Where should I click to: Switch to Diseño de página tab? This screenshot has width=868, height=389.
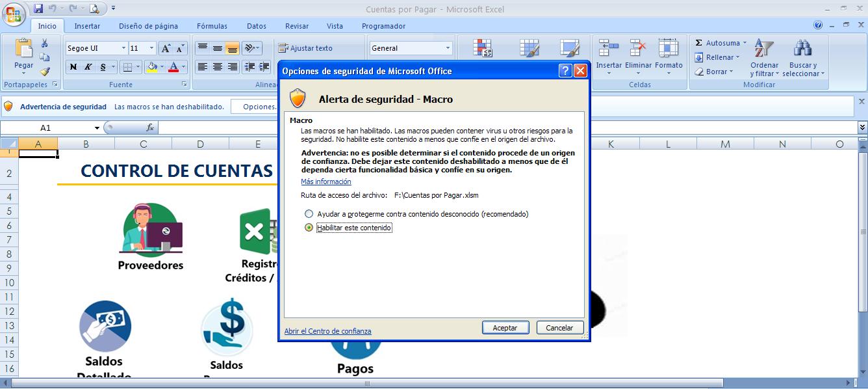pyautogui.click(x=148, y=26)
